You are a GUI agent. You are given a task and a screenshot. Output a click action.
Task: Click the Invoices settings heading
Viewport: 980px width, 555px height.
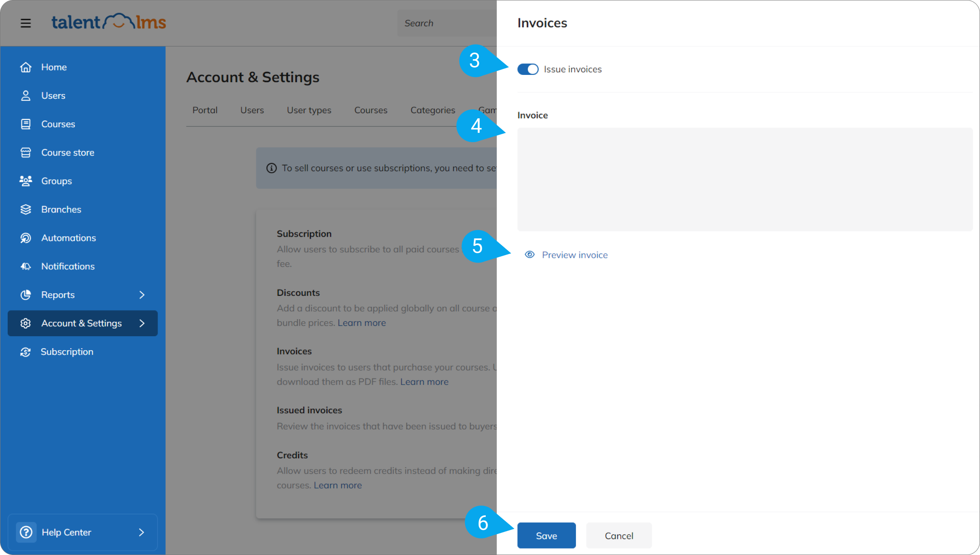pyautogui.click(x=294, y=351)
